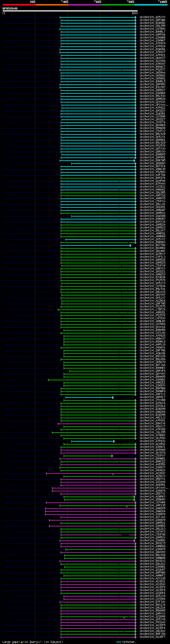Select the UniRef100_B9HWM1 label
The image size is (170, 644).
click(x=152, y=458)
